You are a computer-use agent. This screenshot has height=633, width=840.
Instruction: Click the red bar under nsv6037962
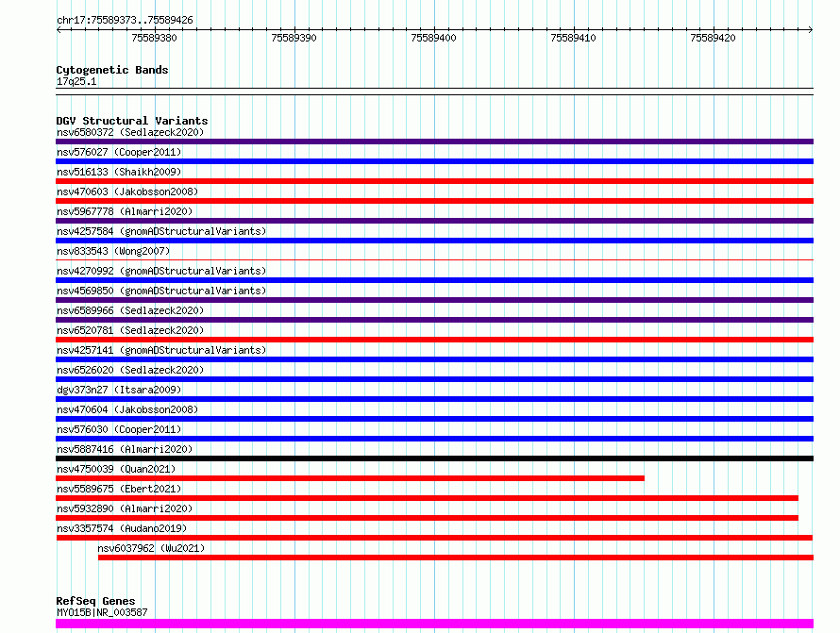click(456, 558)
